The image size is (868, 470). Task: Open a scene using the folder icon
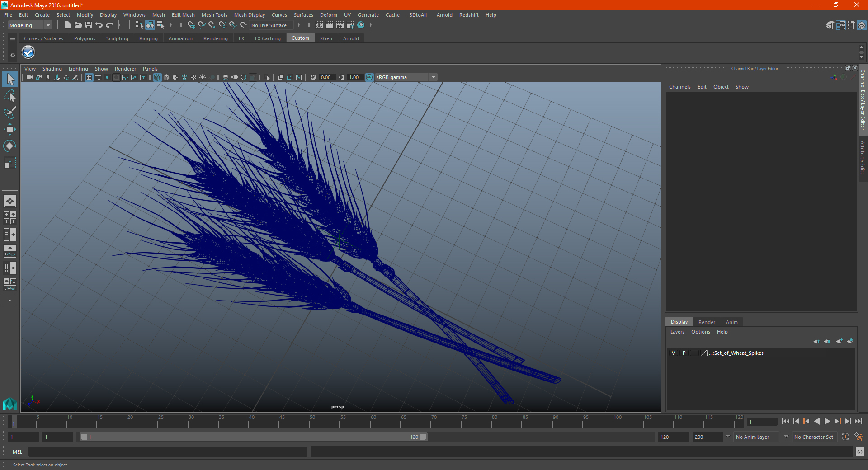(x=78, y=25)
